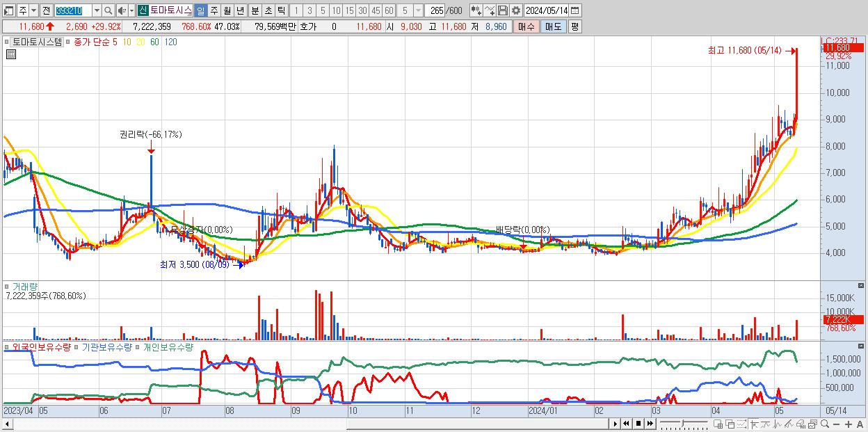The height and width of the screenshot is (432, 868).
Task: Toggle the 기관보유수량 indicator checkbox
Action: click(x=77, y=346)
